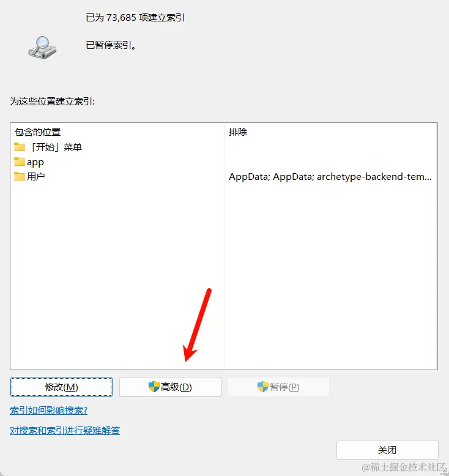Click the shield icon on 高级 button
This screenshot has width=449, height=476.
tap(154, 387)
